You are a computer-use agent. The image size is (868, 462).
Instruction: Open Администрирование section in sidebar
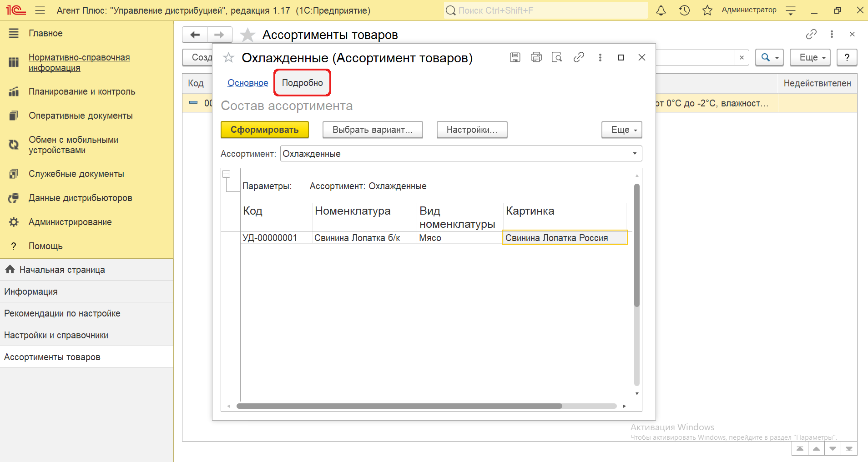(70, 222)
